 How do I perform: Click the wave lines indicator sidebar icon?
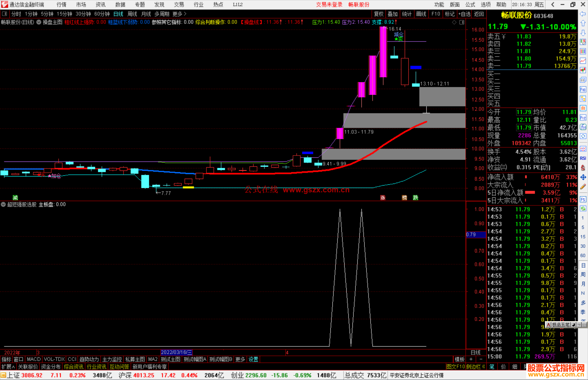coord(583,149)
